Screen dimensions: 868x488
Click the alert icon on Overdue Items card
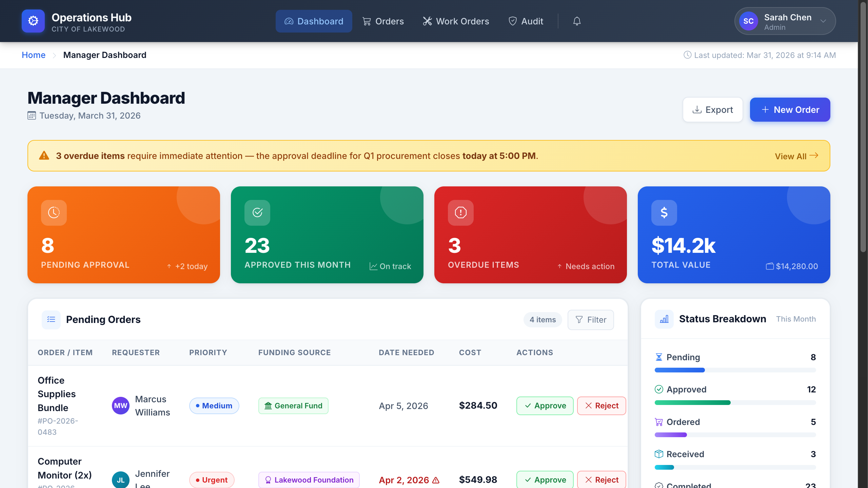coord(460,213)
